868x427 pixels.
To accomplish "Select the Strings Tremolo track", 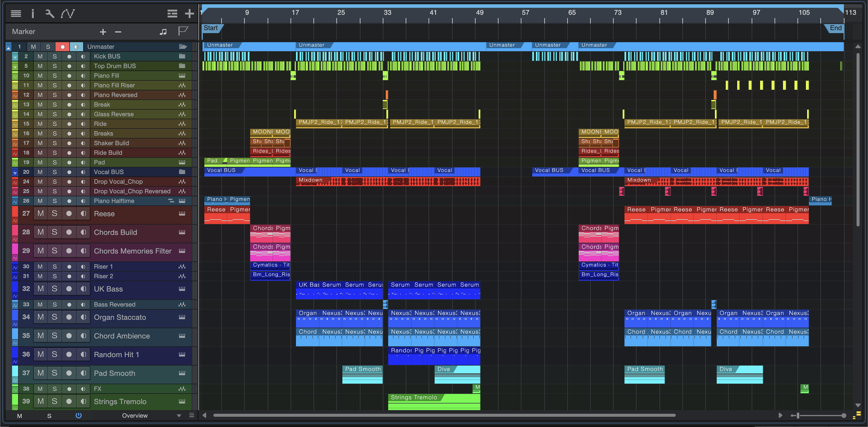I will (x=120, y=401).
